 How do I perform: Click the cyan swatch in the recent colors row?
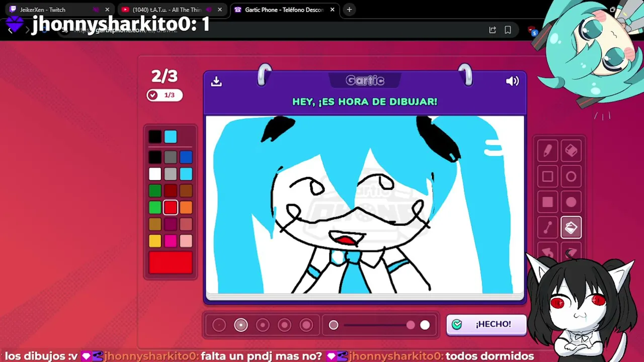tap(171, 136)
